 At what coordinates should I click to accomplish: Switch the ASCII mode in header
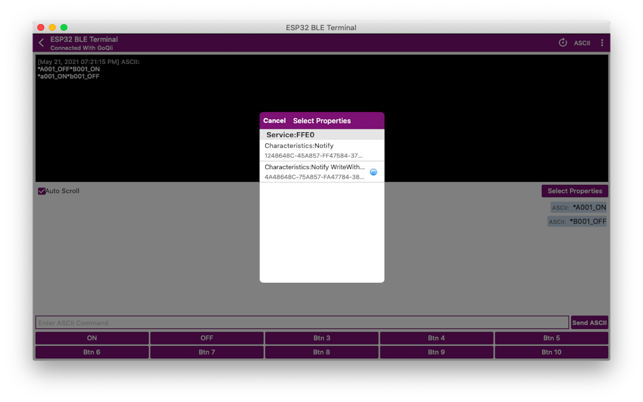pyautogui.click(x=581, y=43)
